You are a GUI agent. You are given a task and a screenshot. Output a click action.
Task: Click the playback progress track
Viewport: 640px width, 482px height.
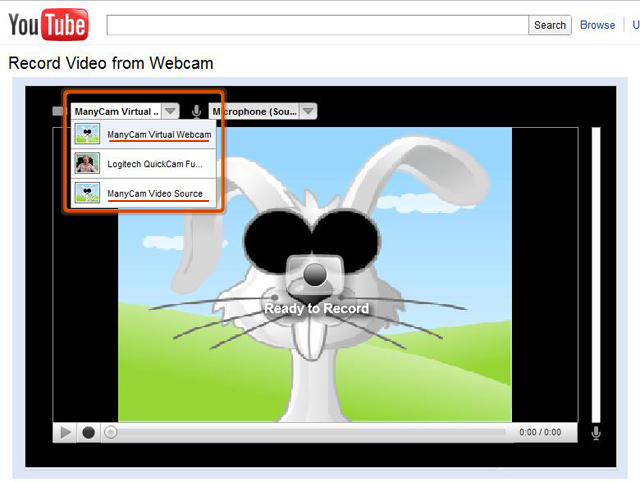click(310, 432)
